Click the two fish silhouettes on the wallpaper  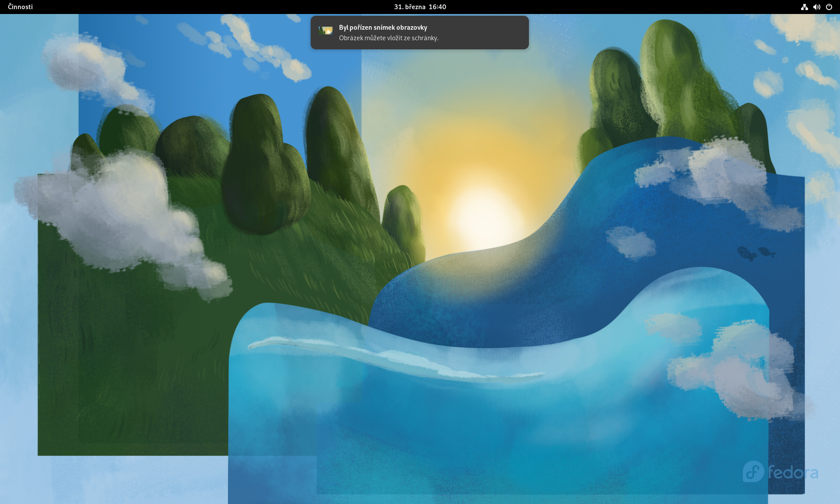(756, 253)
